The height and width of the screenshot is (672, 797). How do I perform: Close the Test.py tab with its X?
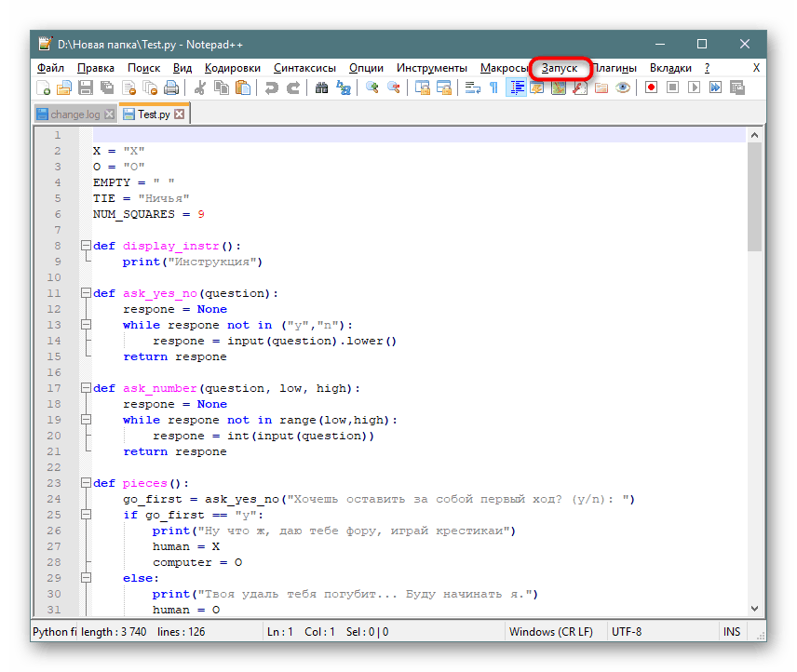[179, 114]
